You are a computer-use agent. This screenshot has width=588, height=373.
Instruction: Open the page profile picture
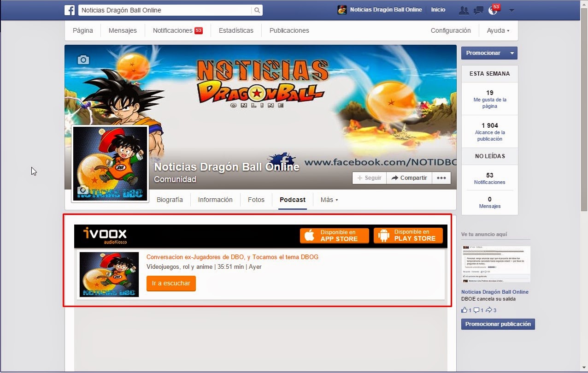[x=110, y=164]
